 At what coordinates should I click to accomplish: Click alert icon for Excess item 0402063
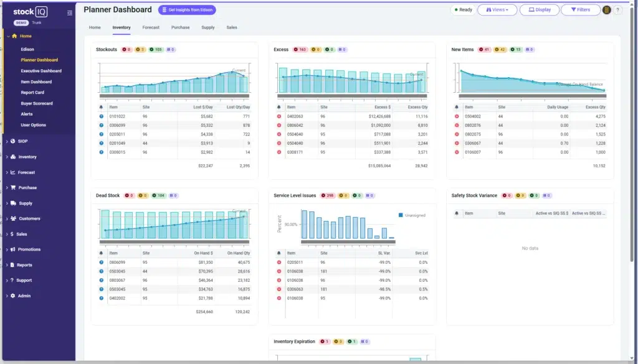279,116
